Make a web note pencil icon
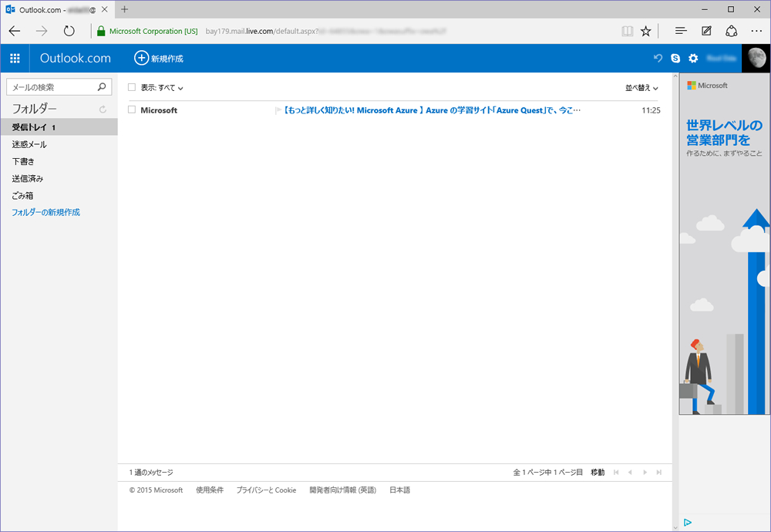Screen dimensions: 771x532 point(706,31)
